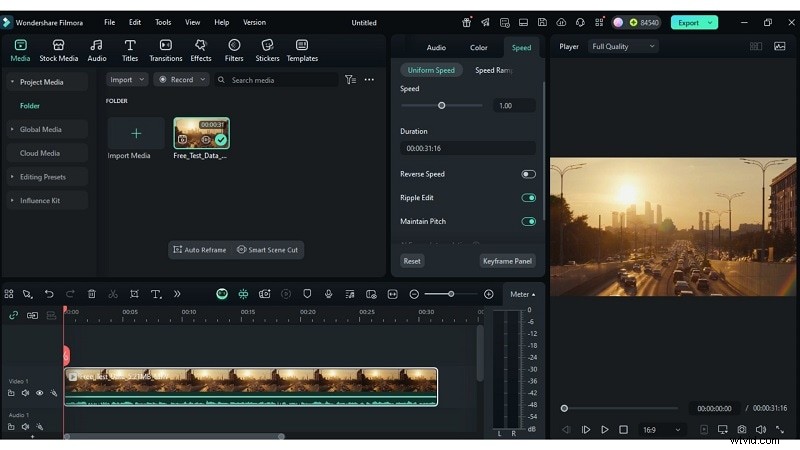This screenshot has height=450, width=800.
Task: Click the Search media field
Action: tap(277, 80)
